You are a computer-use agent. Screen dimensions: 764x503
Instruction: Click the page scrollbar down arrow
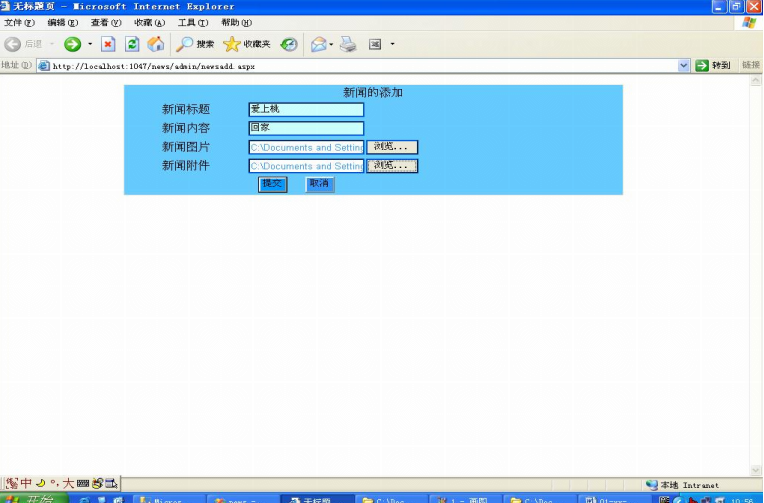[x=756, y=470]
